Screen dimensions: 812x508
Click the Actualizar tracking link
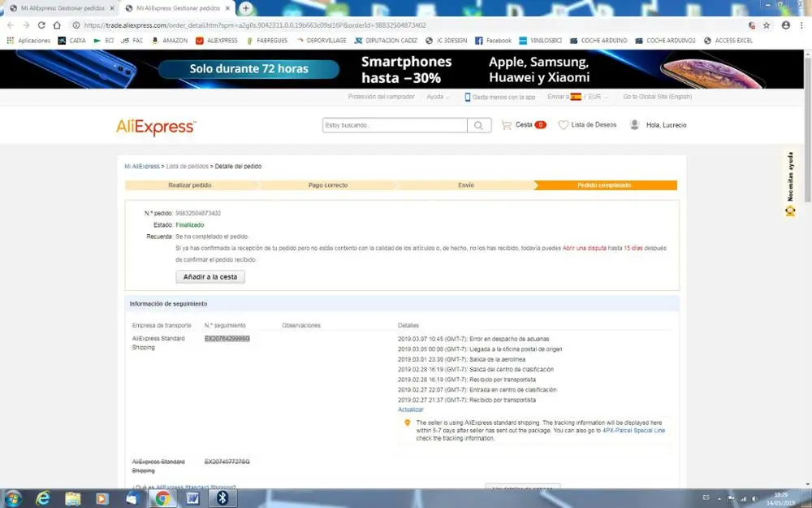click(411, 410)
